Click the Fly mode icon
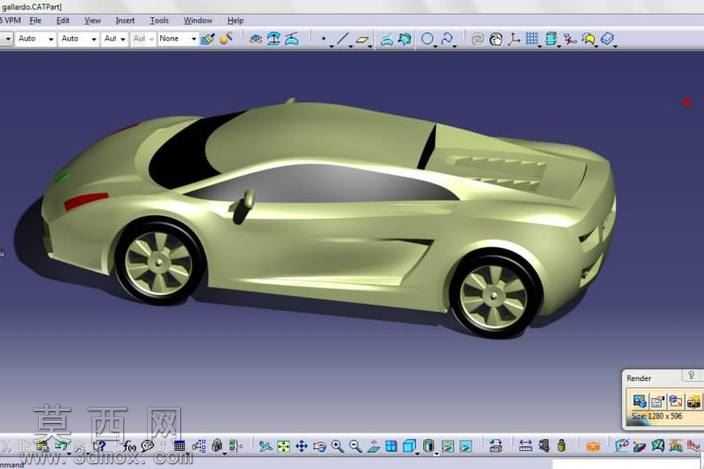This screenshot has width=704, height=469. (x=265, y=446)
